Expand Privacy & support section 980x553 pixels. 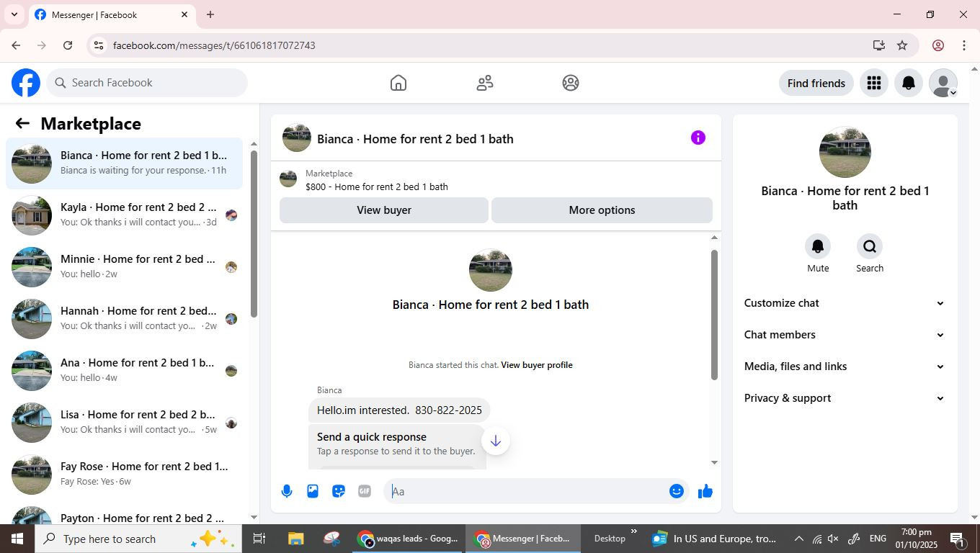(845, 398)
